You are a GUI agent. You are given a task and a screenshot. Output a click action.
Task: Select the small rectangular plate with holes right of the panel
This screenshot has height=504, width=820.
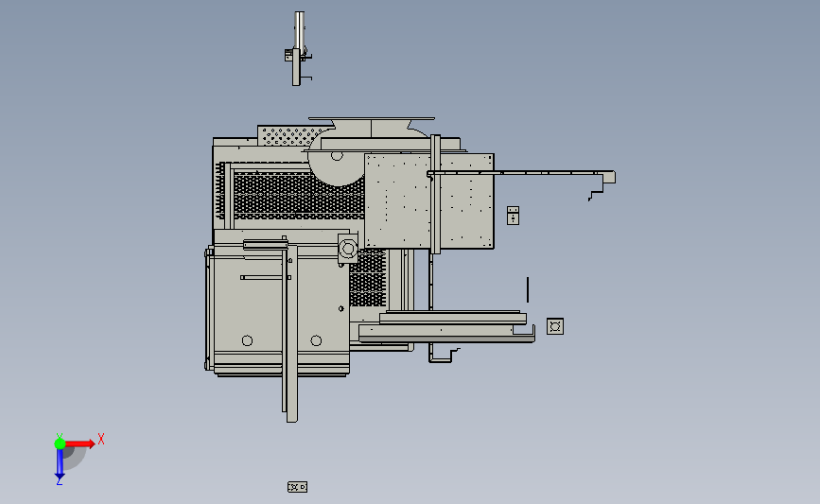[x=513, y=216]
